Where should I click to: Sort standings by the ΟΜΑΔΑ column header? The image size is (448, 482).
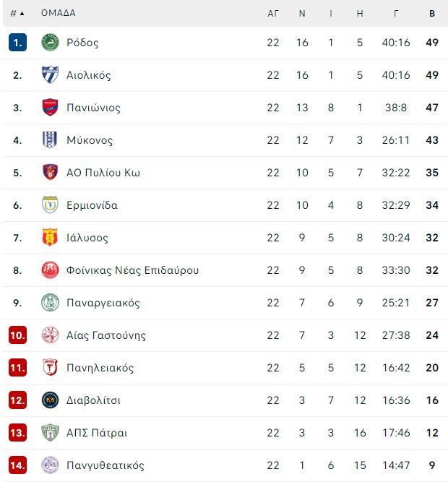tap(58, 13)
